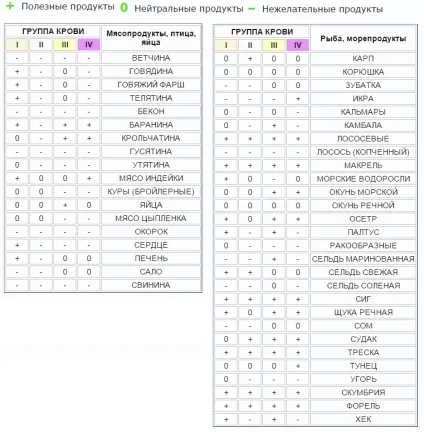Click the МОРСКИЕ ВОДОРОСЛИ row label
Image resolution: width=424 pixels, height=432 pixels.
click(363, 179)
